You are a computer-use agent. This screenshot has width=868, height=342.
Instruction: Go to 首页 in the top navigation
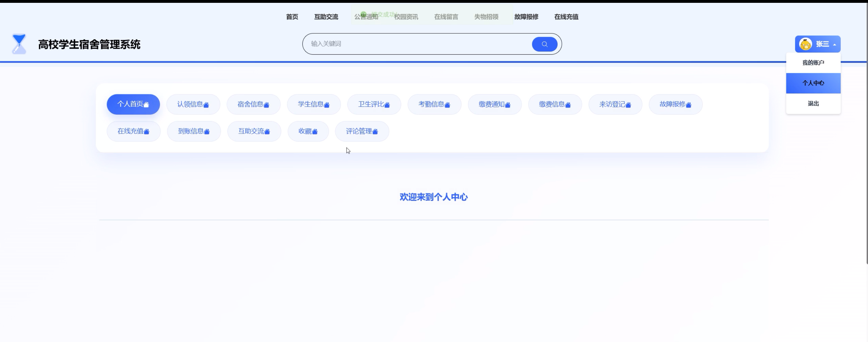pyautogui.click(x=292, y=17)
